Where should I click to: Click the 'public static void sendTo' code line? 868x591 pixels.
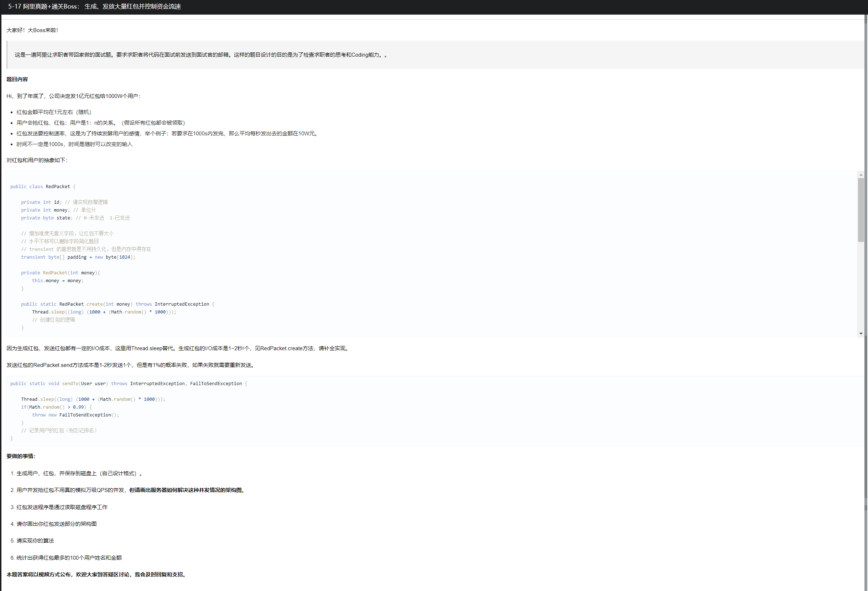(128, 384)
